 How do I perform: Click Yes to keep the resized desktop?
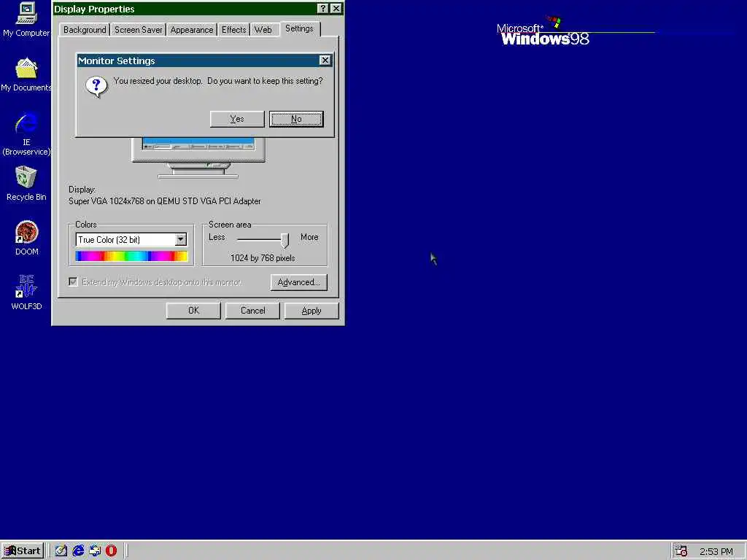[237, 119]
